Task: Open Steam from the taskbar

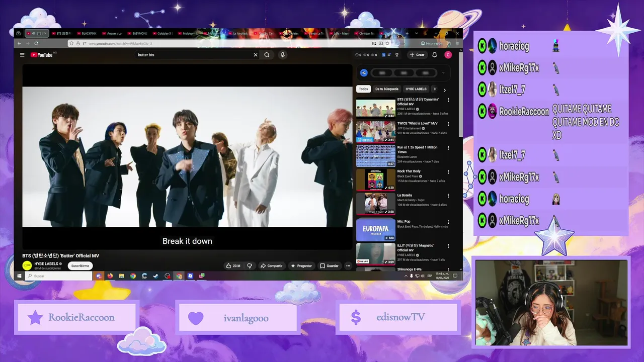Action: click(156, 276)
